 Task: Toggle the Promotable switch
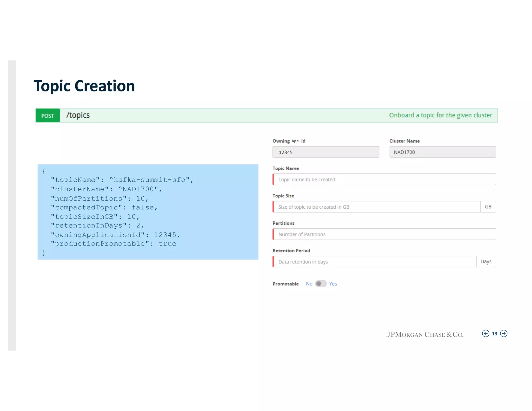321,283
